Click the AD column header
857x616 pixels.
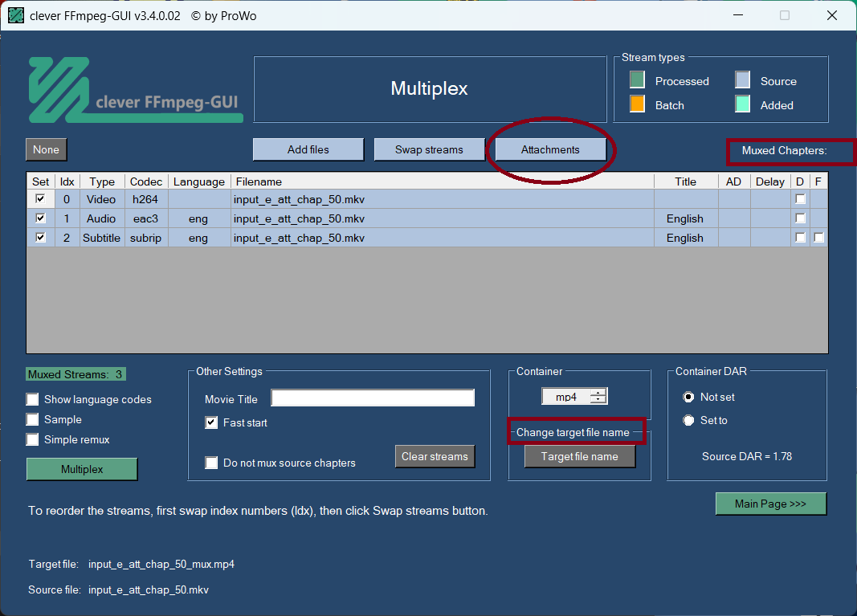(x=733, y=182)
